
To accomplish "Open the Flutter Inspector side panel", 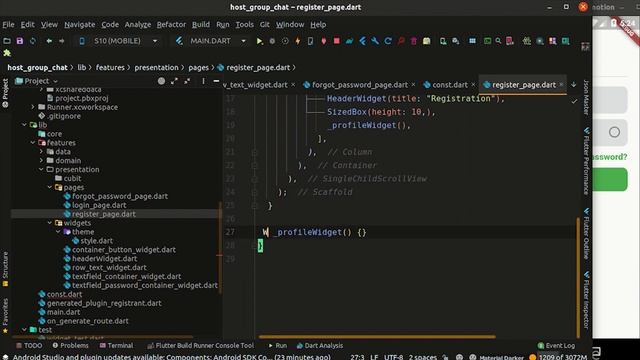I will (x=587, y=300).
